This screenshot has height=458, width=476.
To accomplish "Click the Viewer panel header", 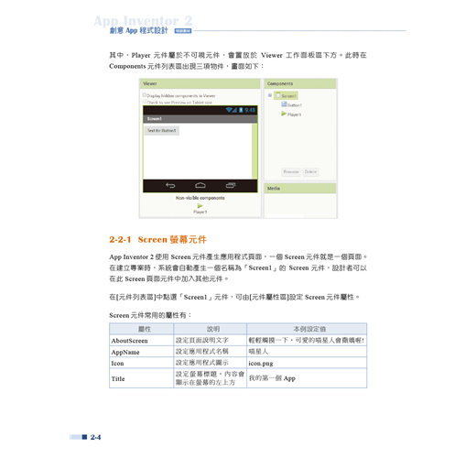I will tap(200, 83).
